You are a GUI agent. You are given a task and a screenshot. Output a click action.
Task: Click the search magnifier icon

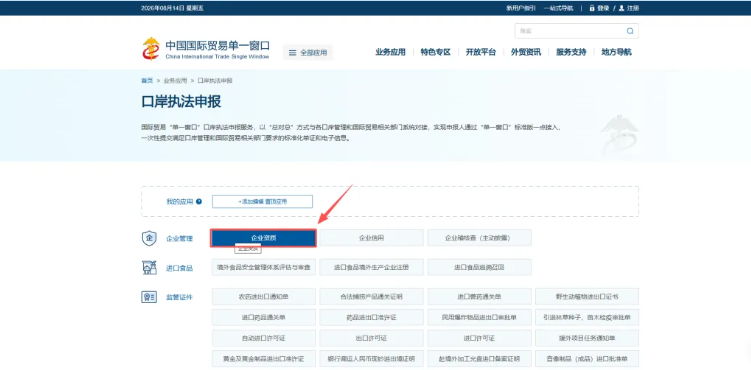630,31
